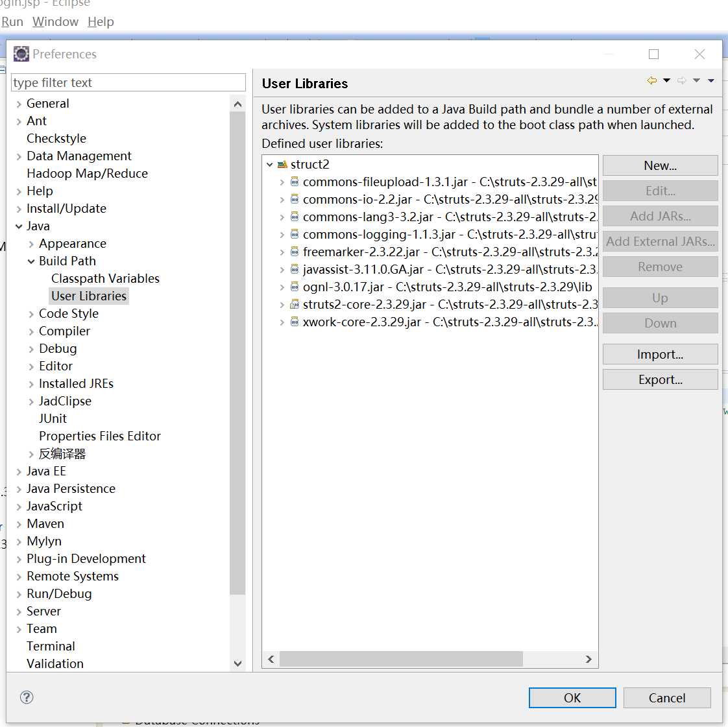Click the preferences tree vertical scrollbar thumb
The width and height of the screenshot is (728, 727).
[237, 353]
